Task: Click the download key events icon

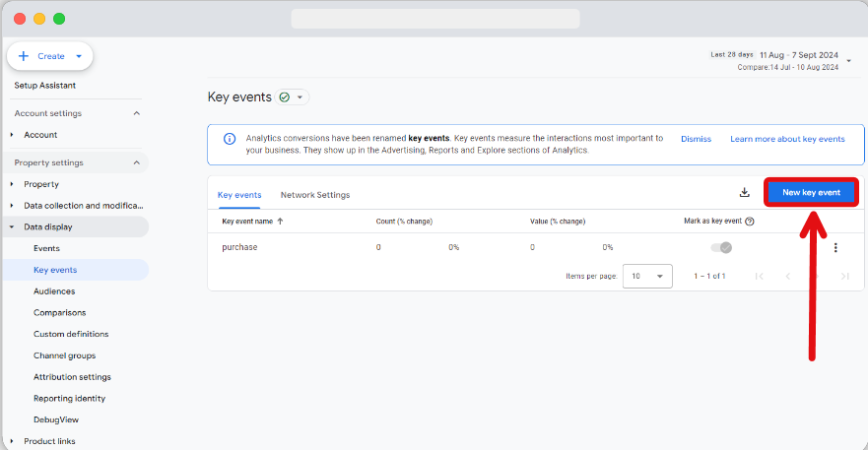Action: [x=745, y=193]
